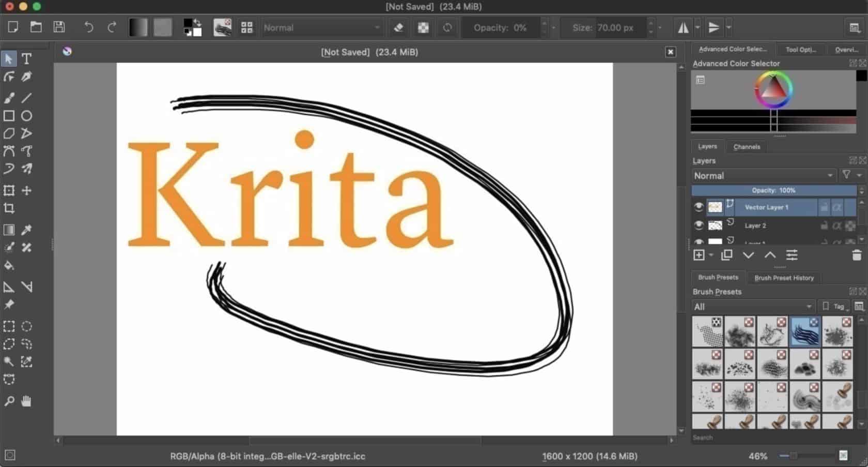Image resolution: width=868 pixels, height=467 pixels.
Task: Click the color wheel triangle selector
Action: (x=773, y=89)
